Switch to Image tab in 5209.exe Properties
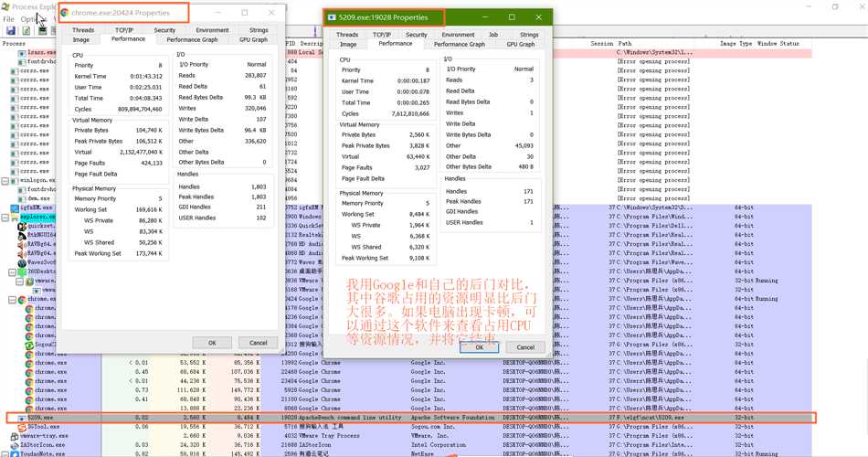 click(x=347, y=44)
